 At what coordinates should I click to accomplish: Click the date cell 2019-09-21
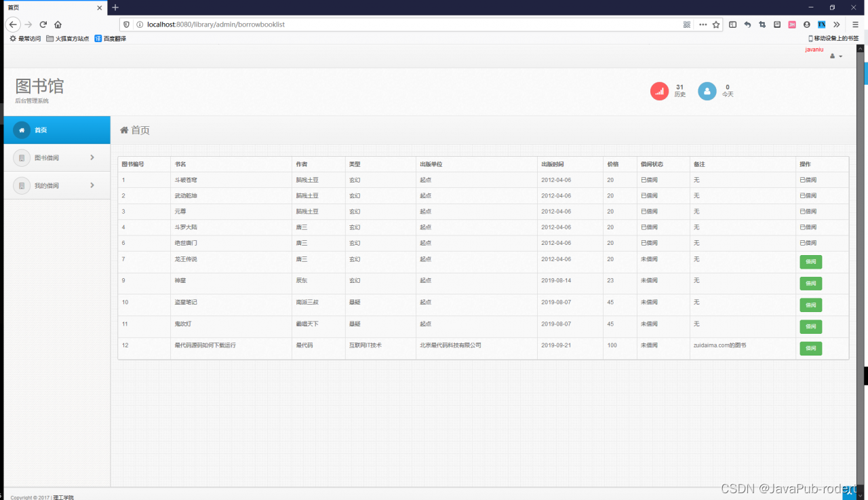coord(556,345)
